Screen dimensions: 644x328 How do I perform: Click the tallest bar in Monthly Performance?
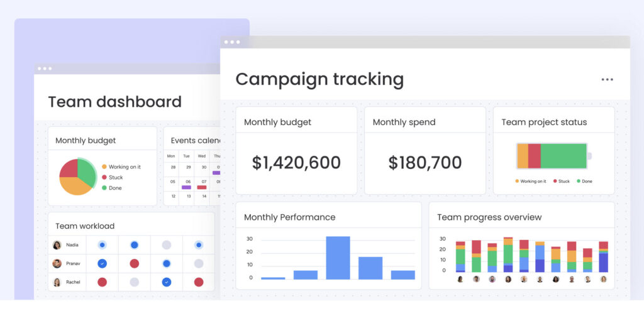[338, 258]
